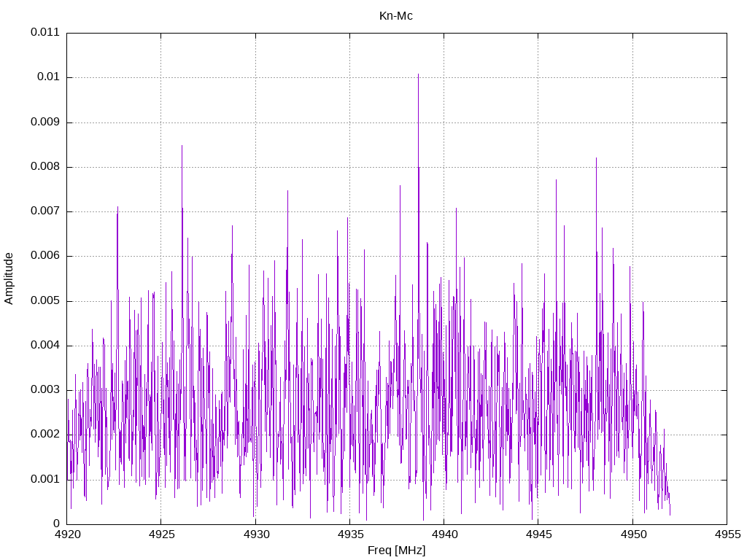Click the y-axis tick label 0.01
The width and height of the screenshot is (747, 560).
tap(48, 77)
